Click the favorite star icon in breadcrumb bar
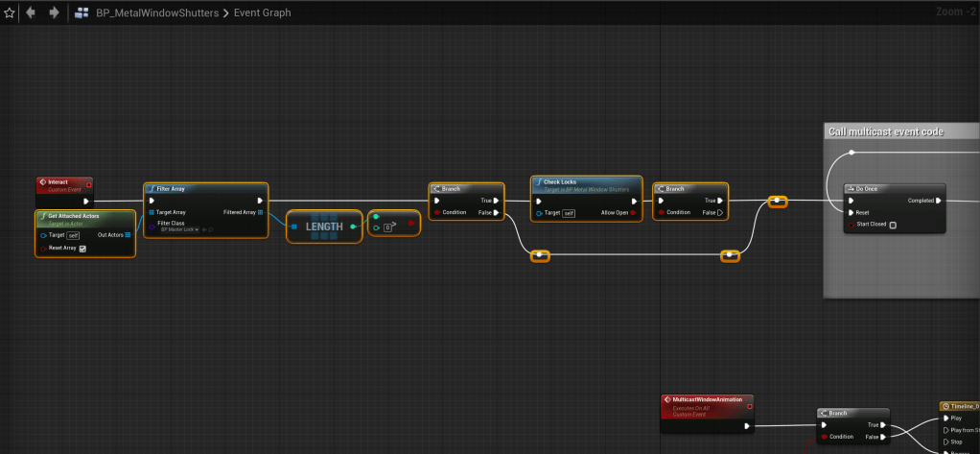 click(10, 13)
